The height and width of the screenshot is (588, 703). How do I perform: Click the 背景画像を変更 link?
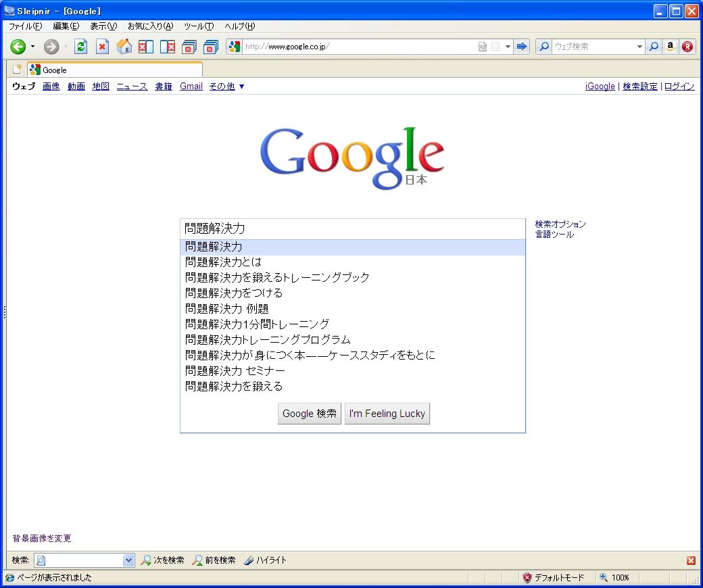click(42, 538)
